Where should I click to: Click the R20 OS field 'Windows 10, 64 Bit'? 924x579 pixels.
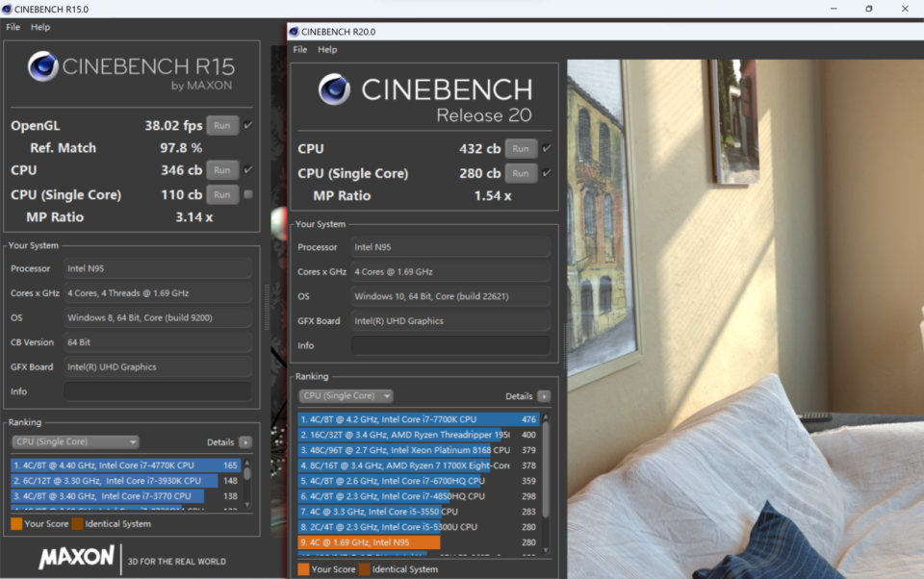(450, 296)
